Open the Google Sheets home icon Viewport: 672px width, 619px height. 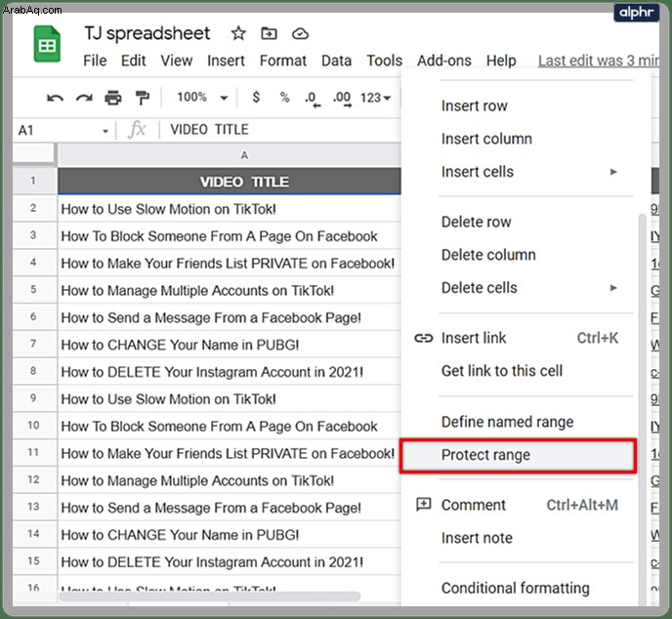pyautogui.click(x=47, y=44)
